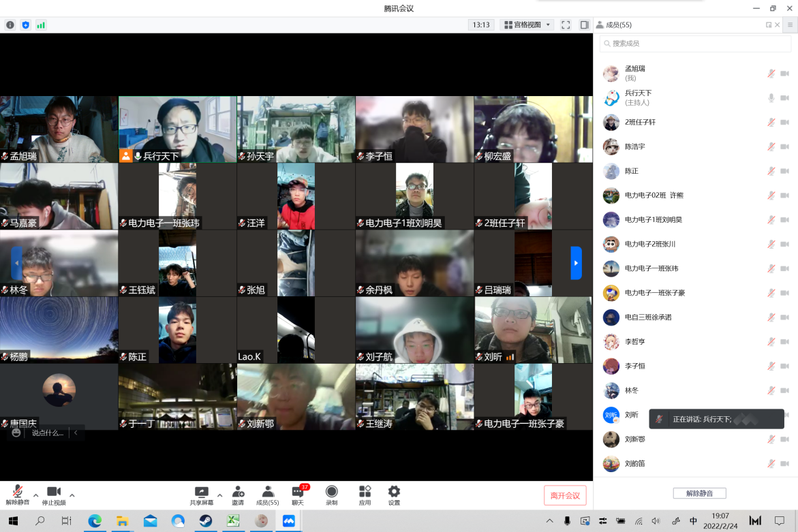798x532 pixels.
Task: Open the Chat (聊天) panel with 37 unread
Action: [x=298, y=495]
